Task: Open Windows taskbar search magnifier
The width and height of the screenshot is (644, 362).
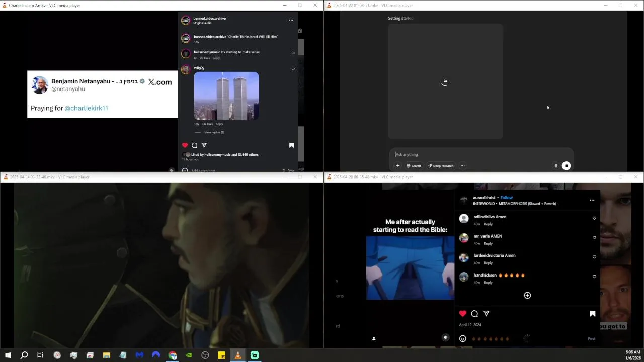Action: pyautogui.click(x=24, y=355)
